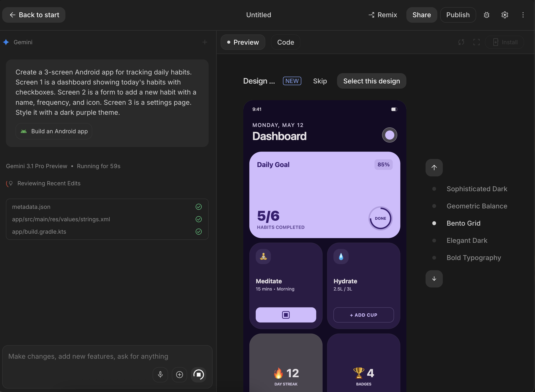
Task: Click the chat prompt input field
Action: pos(107,357)
